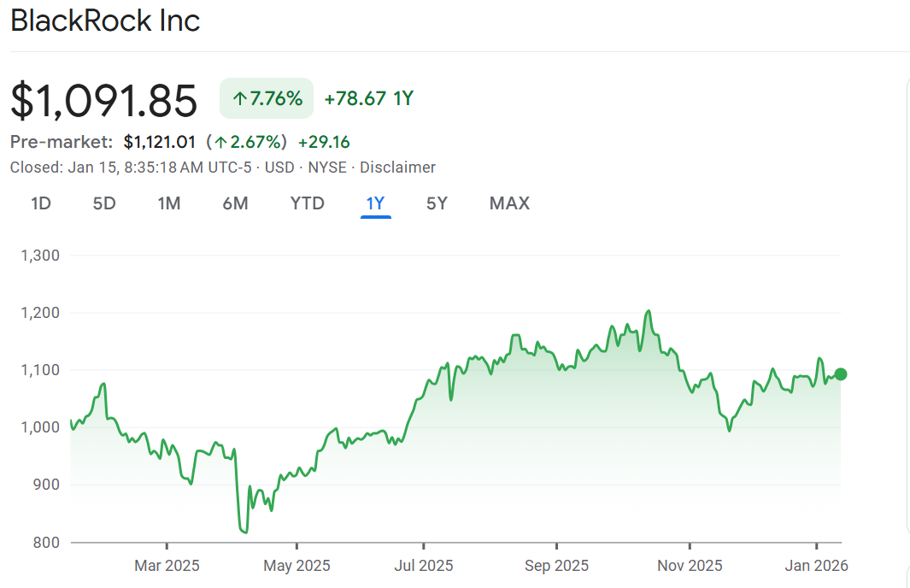Open the Disclaimer link

point(397,168)
